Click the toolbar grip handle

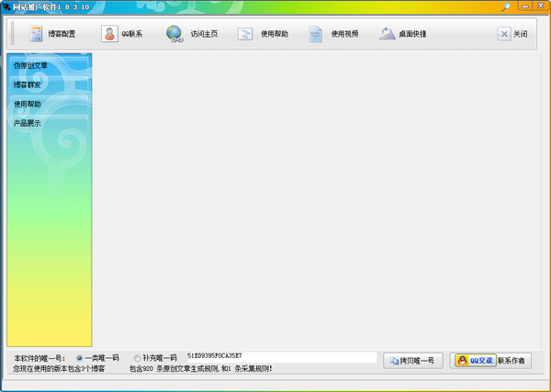(12, 33)
